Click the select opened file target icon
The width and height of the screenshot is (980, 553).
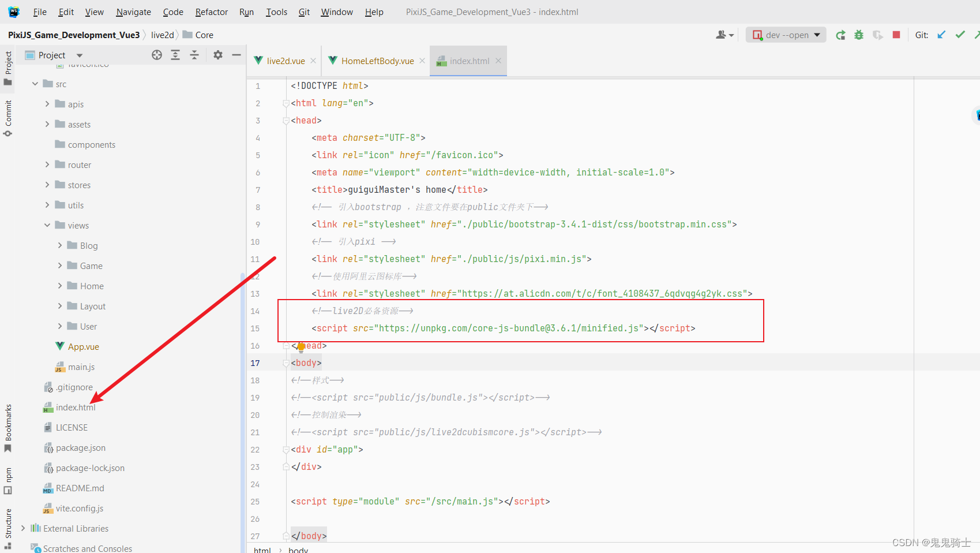click(157, 55)
